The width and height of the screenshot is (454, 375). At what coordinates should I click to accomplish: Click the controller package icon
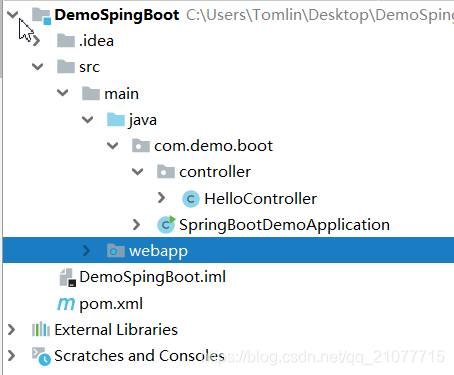(166, 172)
